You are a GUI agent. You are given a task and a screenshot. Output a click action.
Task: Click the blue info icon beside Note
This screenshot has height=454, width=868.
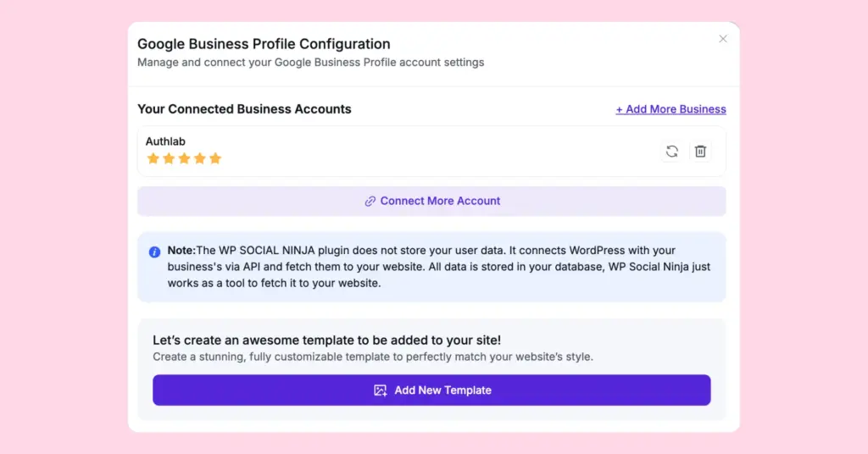(154, 252)
